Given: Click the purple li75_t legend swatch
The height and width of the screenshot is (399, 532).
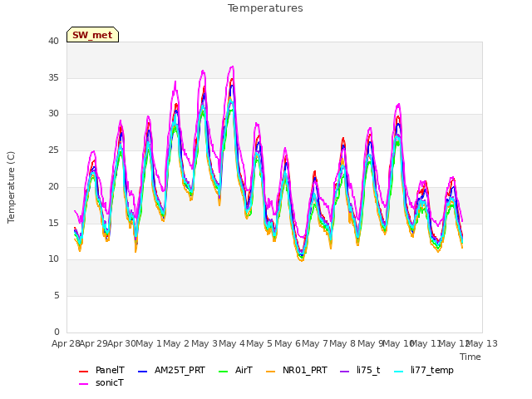Looking at the screenshot, I should tap(344, 371).
